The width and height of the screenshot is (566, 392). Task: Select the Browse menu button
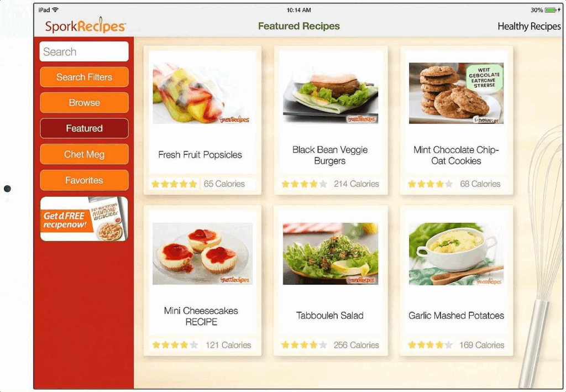tap(84, 102)
